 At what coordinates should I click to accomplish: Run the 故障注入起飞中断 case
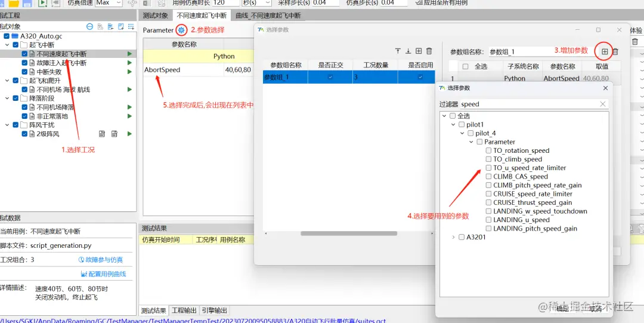click(130, 63)
